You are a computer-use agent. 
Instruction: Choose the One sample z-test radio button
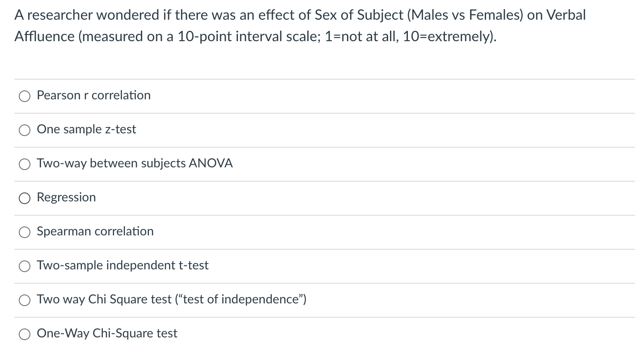tap(25, 130)
